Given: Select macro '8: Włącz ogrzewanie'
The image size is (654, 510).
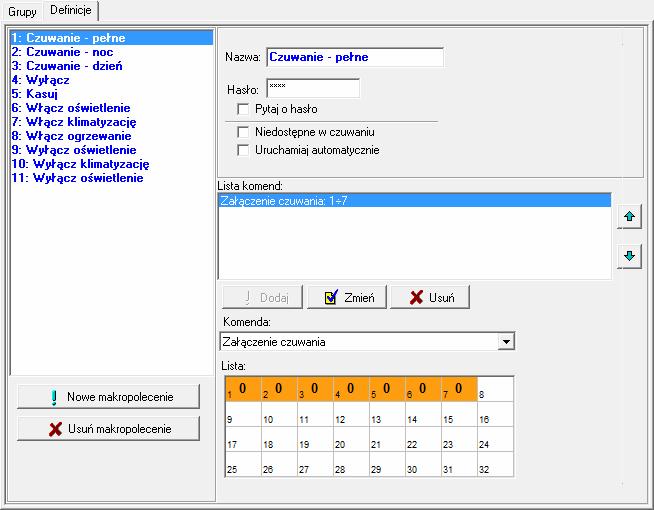Looking at the screenshot, I should click(112, 136).
